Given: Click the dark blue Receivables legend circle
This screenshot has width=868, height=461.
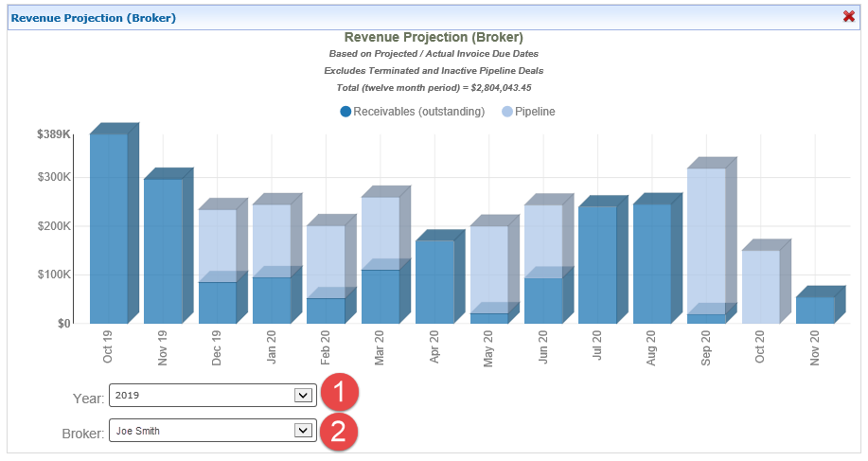Looking at the screenshot, I should coord(345,112).
